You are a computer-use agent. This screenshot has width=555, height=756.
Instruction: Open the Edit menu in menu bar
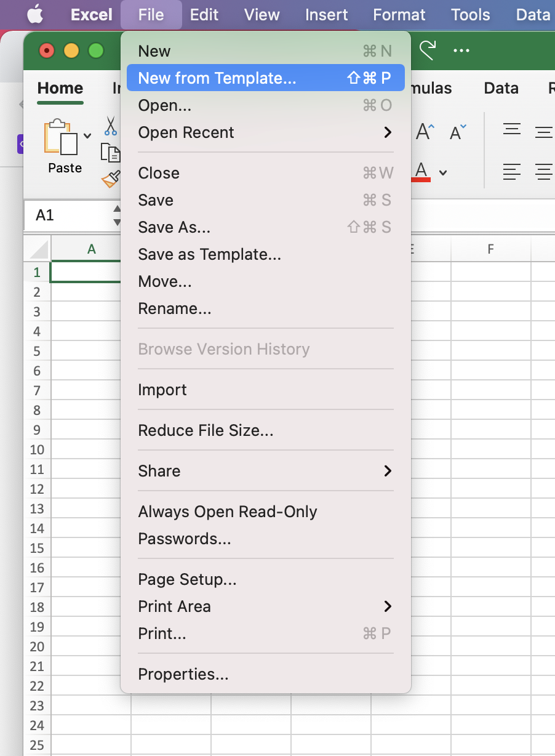click(204, 14)
